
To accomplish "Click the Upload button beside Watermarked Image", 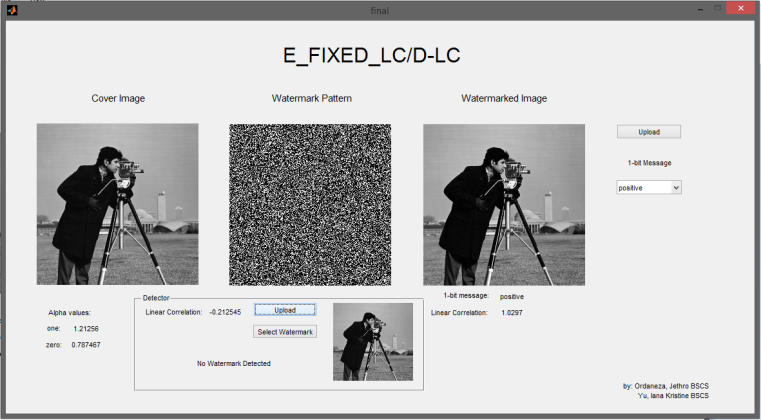I will (649, 132).
